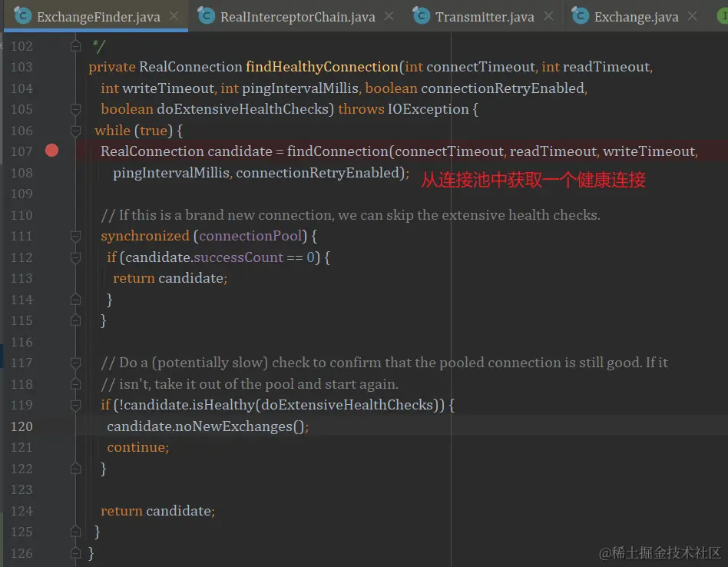
Task: Click the 'brand new connection' comment line
Action: click(350, 215)
